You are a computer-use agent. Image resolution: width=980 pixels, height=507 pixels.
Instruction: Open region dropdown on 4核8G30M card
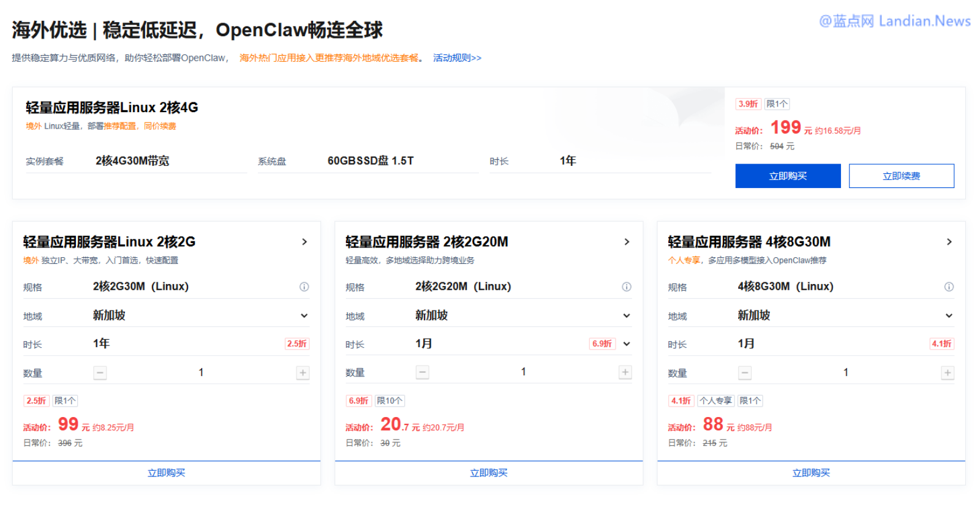point(948,316)
